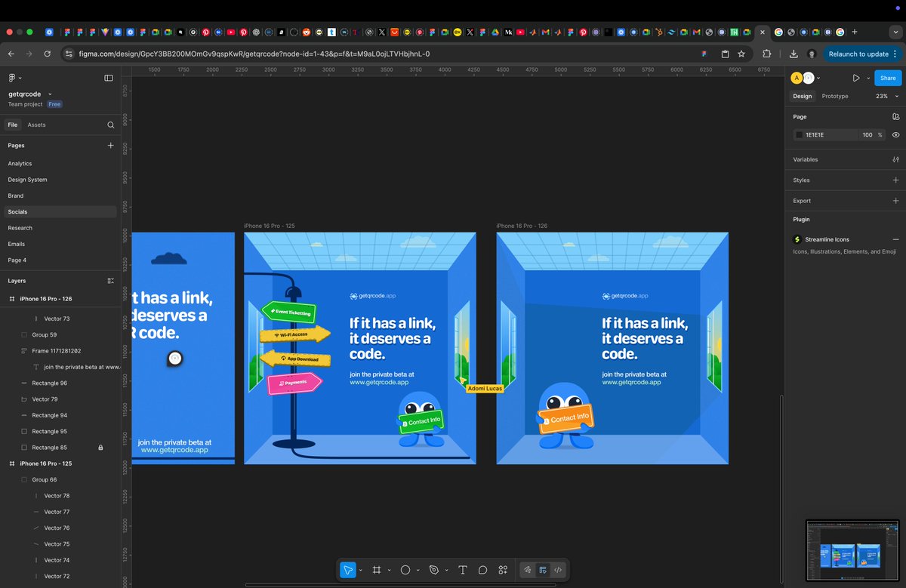This screenshot has height=588, width=906.
Task: Select the Ellipse shape tool
Action: click(405, 570)
